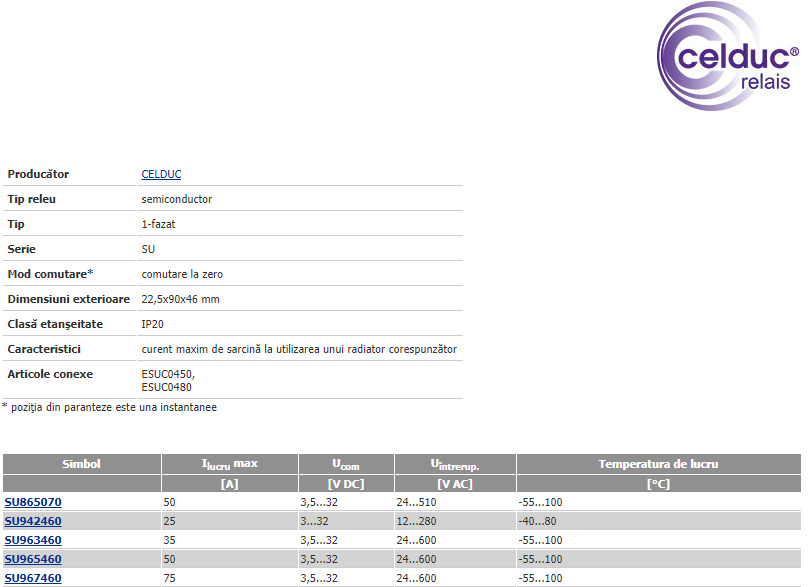The height and width of the screenshot is (587, 808).
Task: Click current value 50 for SU865070
Action: 170,502
